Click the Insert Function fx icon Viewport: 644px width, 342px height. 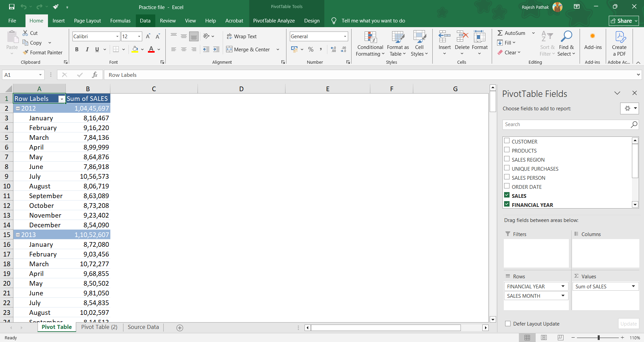tap(95, 75)
